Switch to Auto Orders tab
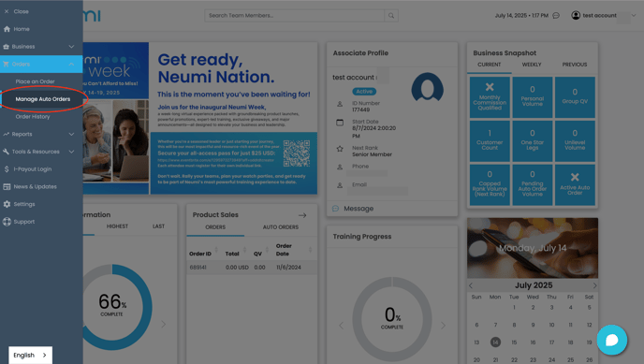644x364 pixels. point(281,227)
